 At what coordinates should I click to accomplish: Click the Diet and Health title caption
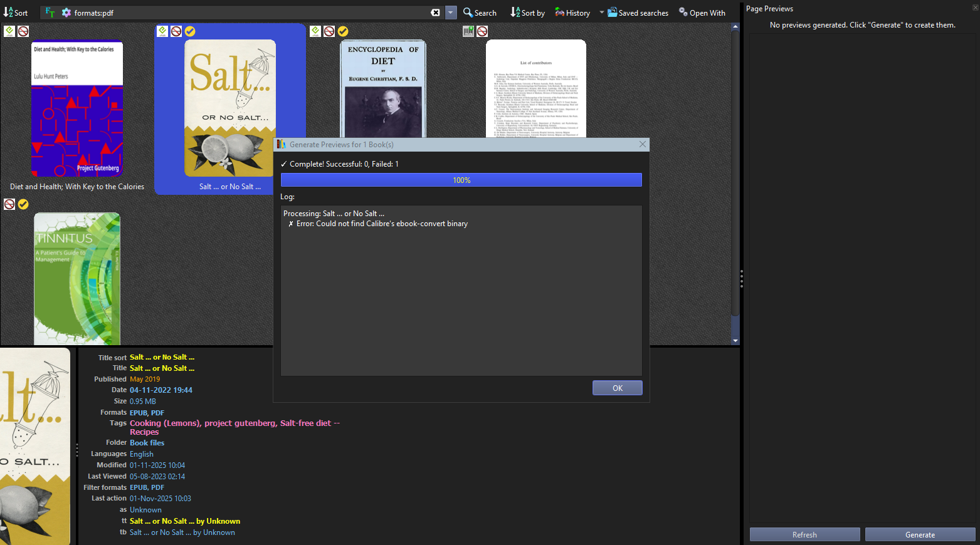click(x=77, y=187)
